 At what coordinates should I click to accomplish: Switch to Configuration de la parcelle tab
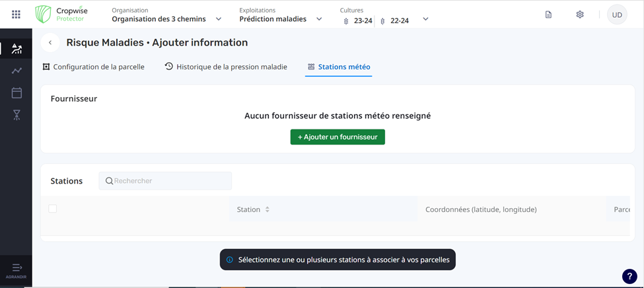(93, 67)
